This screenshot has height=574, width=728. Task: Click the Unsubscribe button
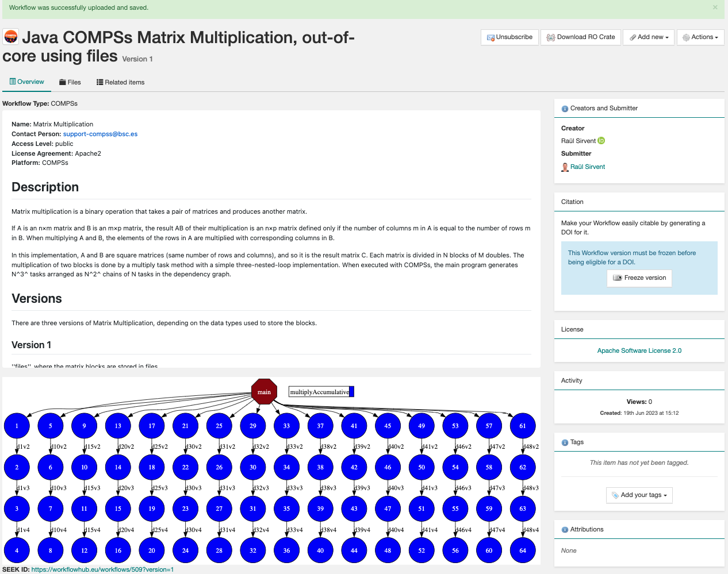tap(509, 37)
